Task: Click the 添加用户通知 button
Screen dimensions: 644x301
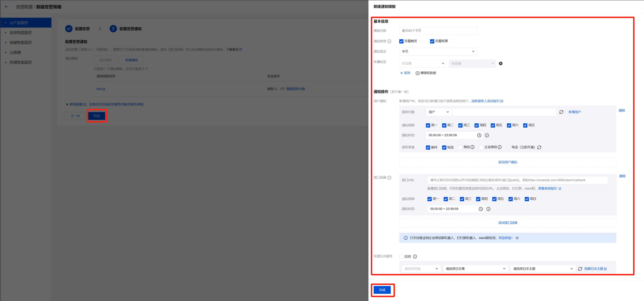Action: click(x=507, y=162)
